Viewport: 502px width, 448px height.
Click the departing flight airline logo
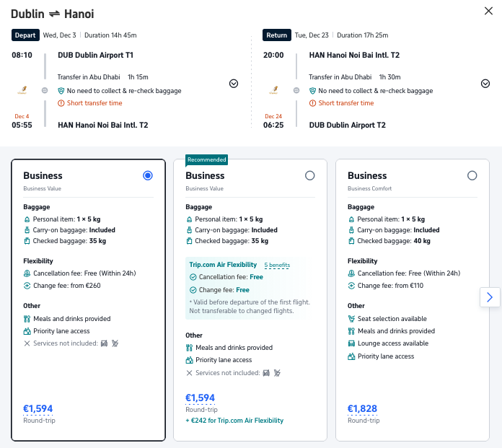click(22, 91)
